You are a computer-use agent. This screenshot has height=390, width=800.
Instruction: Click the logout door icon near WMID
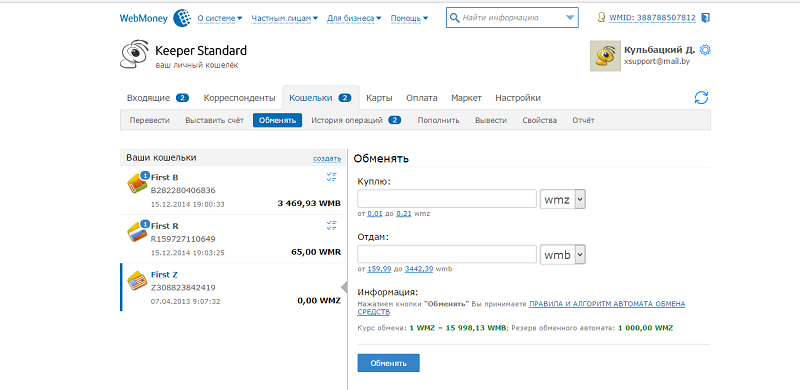705,18
